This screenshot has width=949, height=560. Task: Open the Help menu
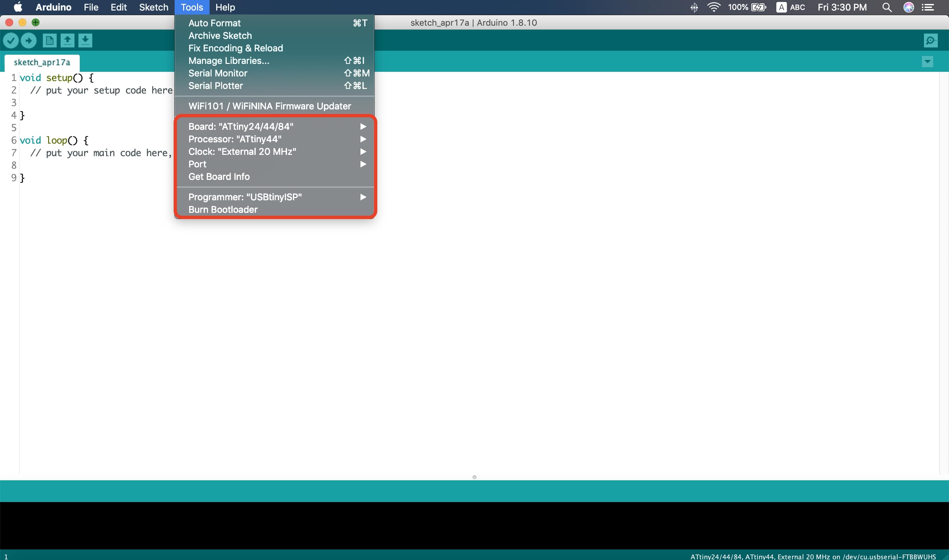pos(225,7)
